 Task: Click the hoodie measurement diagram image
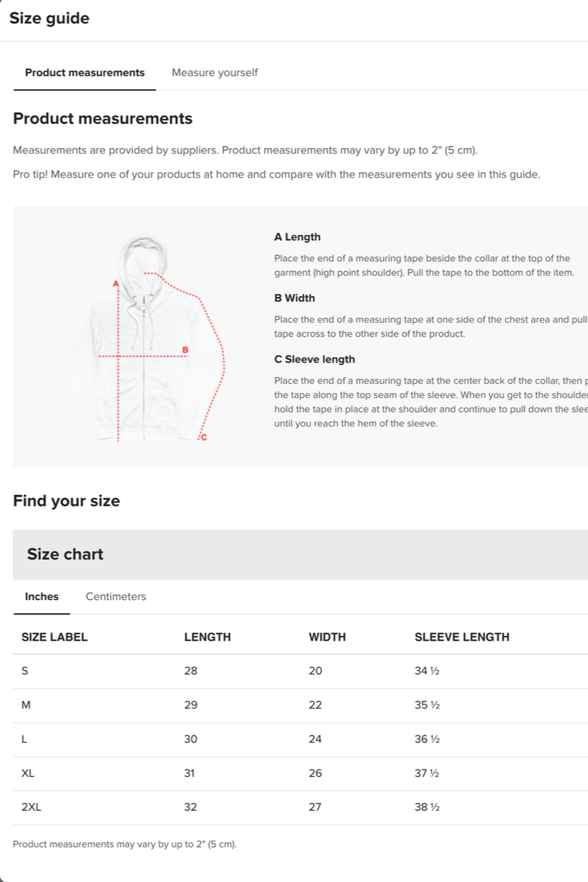[146, 337]
